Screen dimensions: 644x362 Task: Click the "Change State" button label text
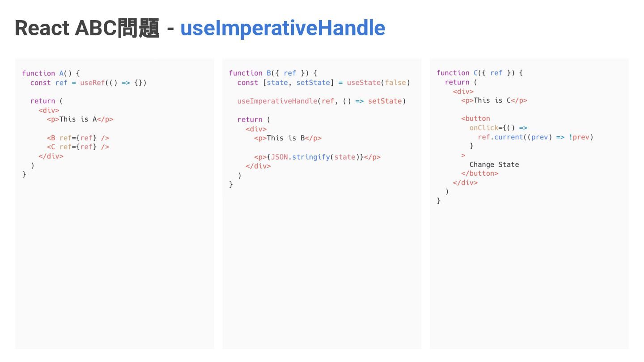click(494, 164)
